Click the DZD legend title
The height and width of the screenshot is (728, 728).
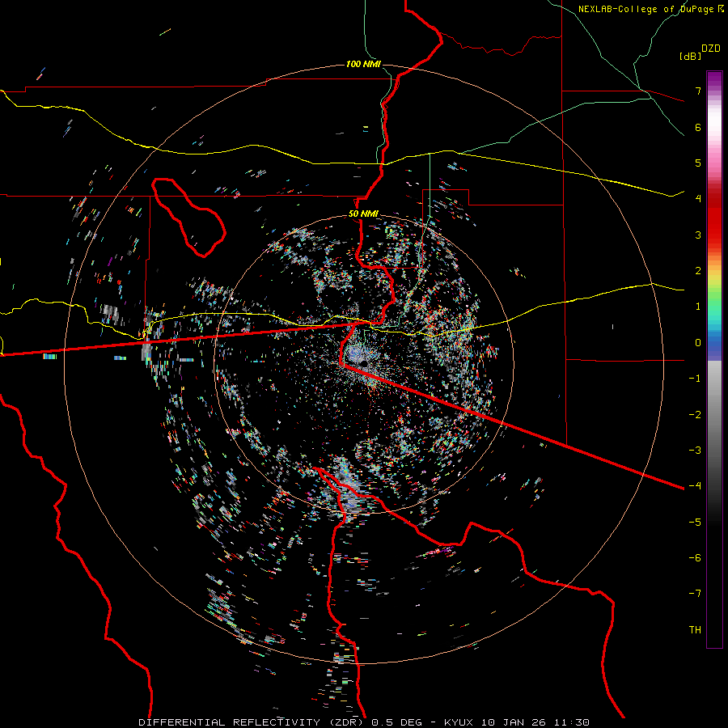711,49
